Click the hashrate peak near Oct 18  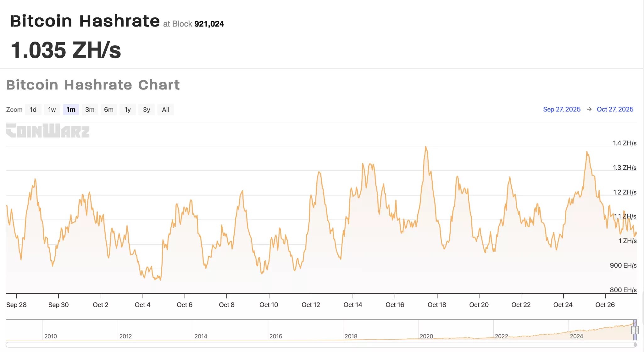(x=426, y=147)
